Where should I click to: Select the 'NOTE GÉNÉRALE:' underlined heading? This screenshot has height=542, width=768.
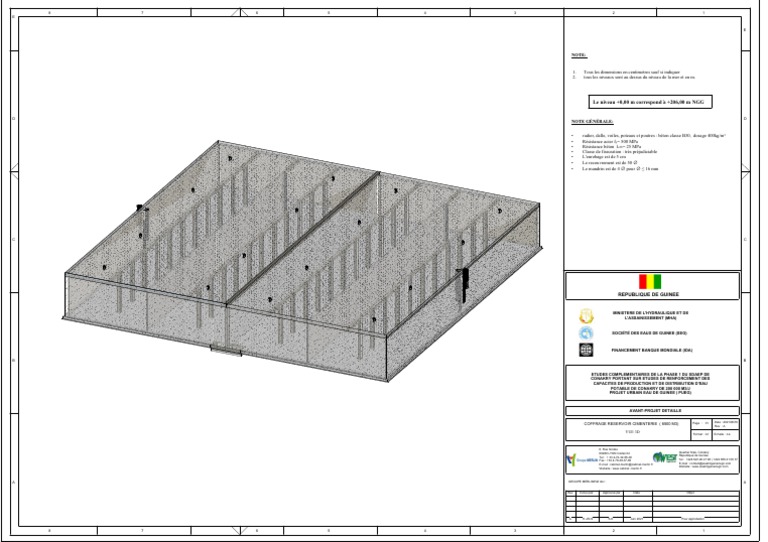(592, 121)
